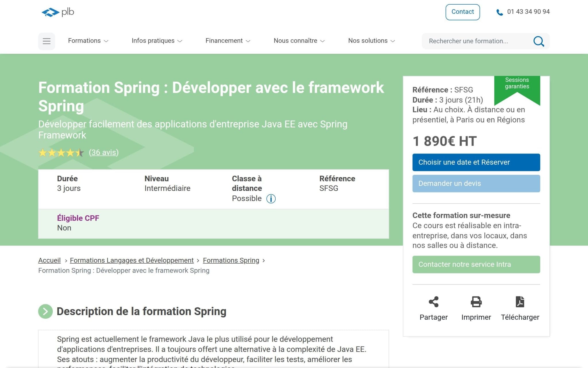Click phone number 01 43 34 90 94
Image resolution: width=588 pixels, height=368 pixels.
[x=528, y=12]
